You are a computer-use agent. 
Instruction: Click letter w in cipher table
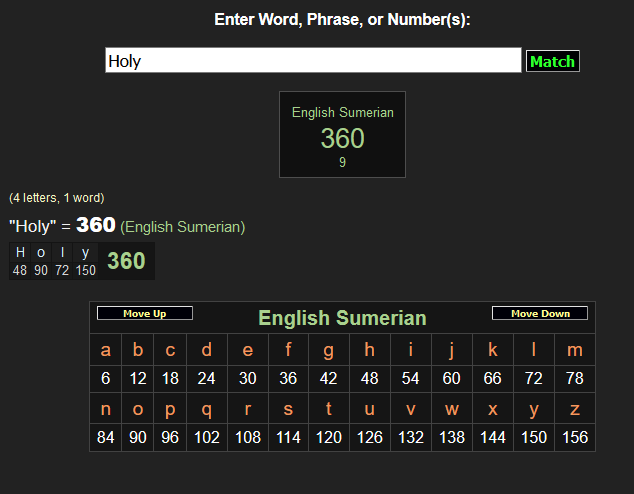[x=452, y=409]
